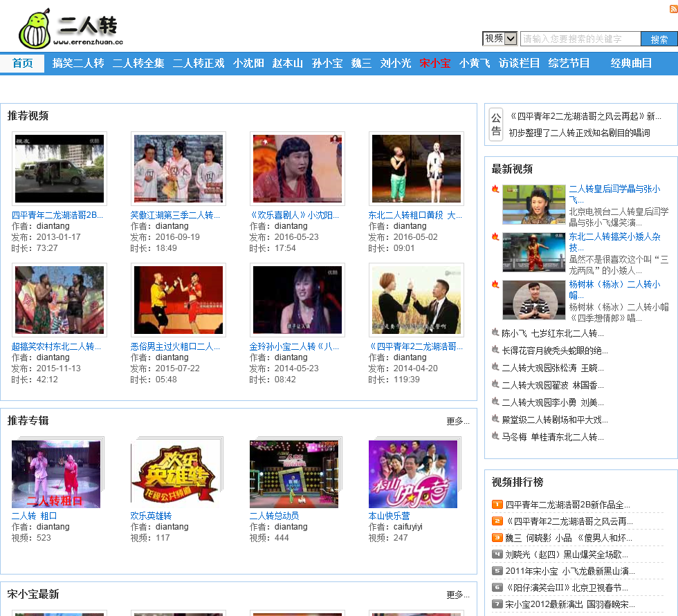Click the rank 2 badge icon
The width and height of the screenshot is (678, 616).
(497, 521)
